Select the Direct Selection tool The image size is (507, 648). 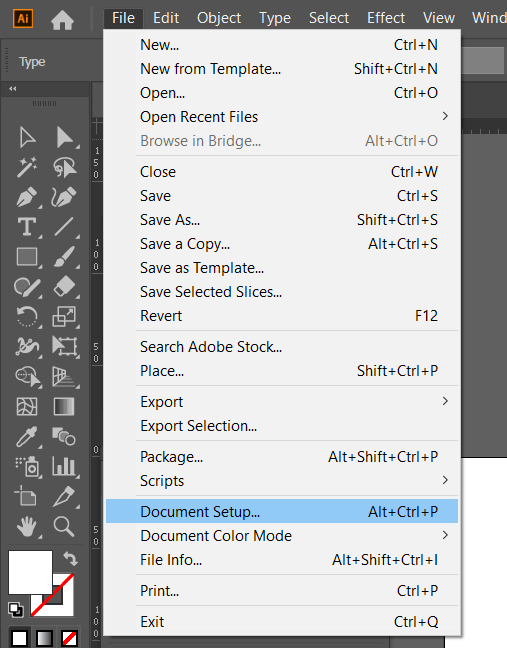coord(65,138)
